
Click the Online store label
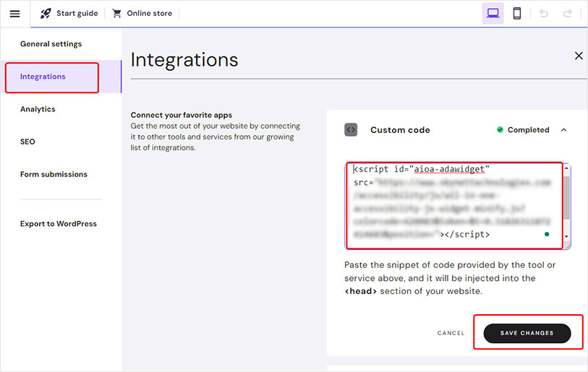click(150, 14)
